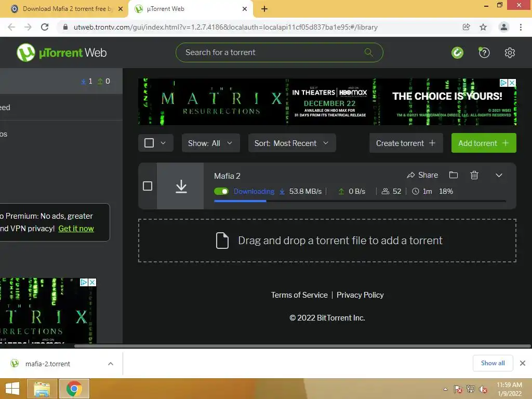532x399 pixels.
Task: Click Show all downloads button
Action: 493,363
